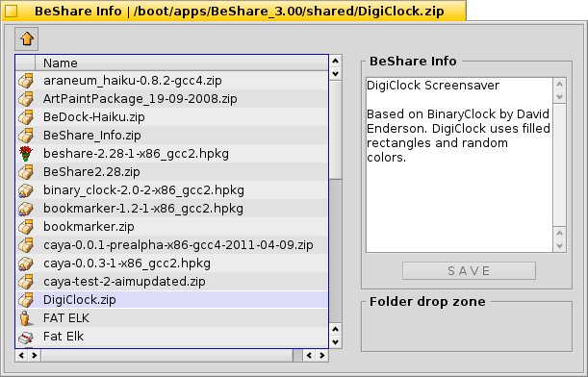Click the BeShare Info window close box
The image size is (588, 377).
click(x=11, y=11)
